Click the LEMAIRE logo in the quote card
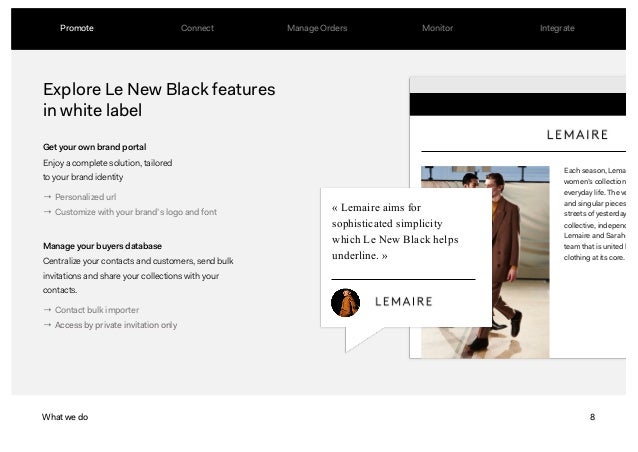638x452 pixels. click(404, 301)
